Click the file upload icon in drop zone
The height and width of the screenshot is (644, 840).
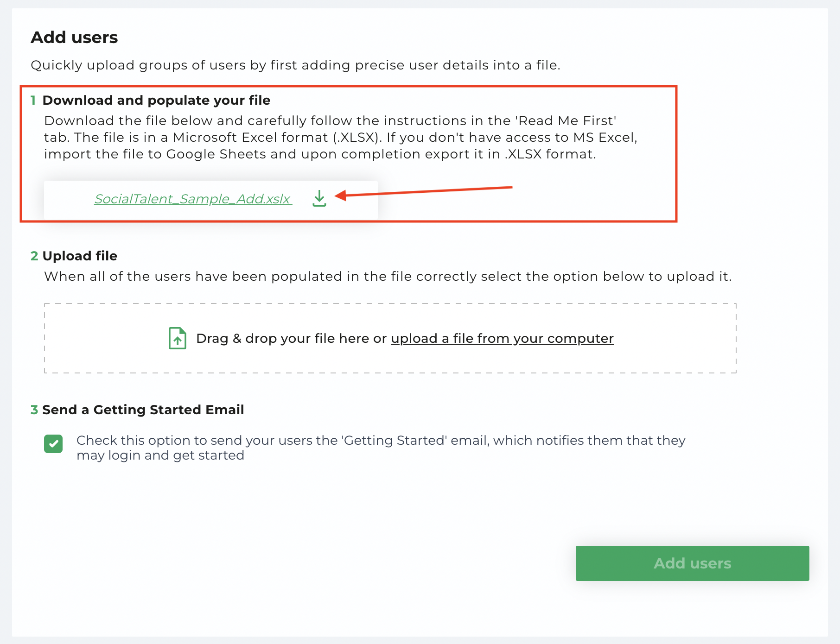coord(178,338)
